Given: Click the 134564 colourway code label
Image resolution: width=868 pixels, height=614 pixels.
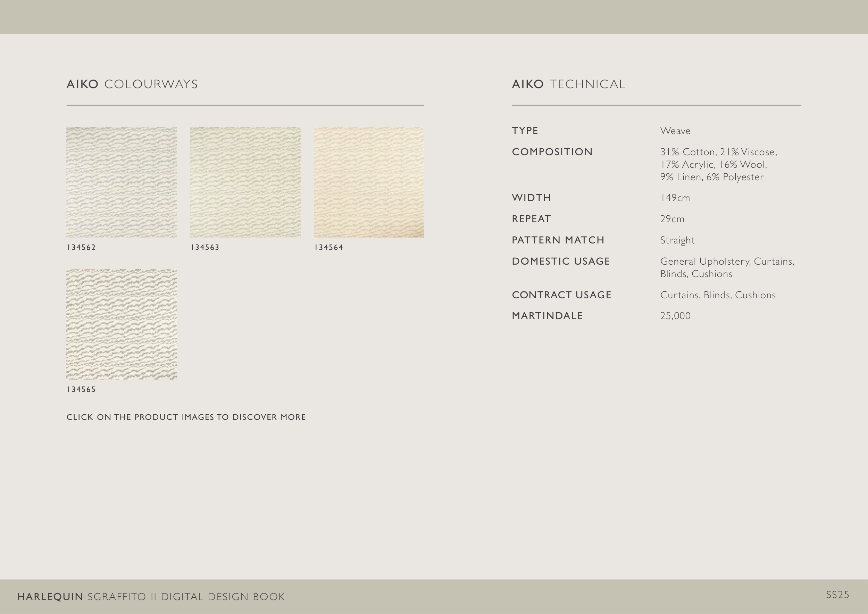Looking at the screenshot, I should (x=328, y=248).
